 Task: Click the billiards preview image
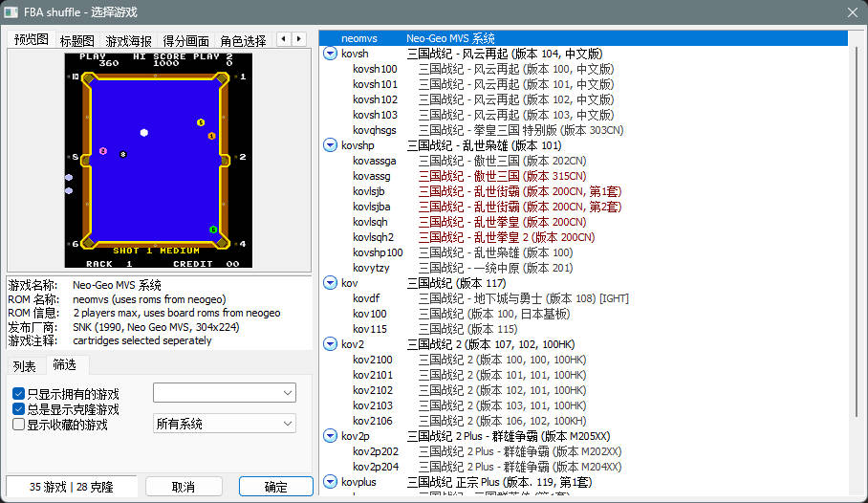point(159,161)
